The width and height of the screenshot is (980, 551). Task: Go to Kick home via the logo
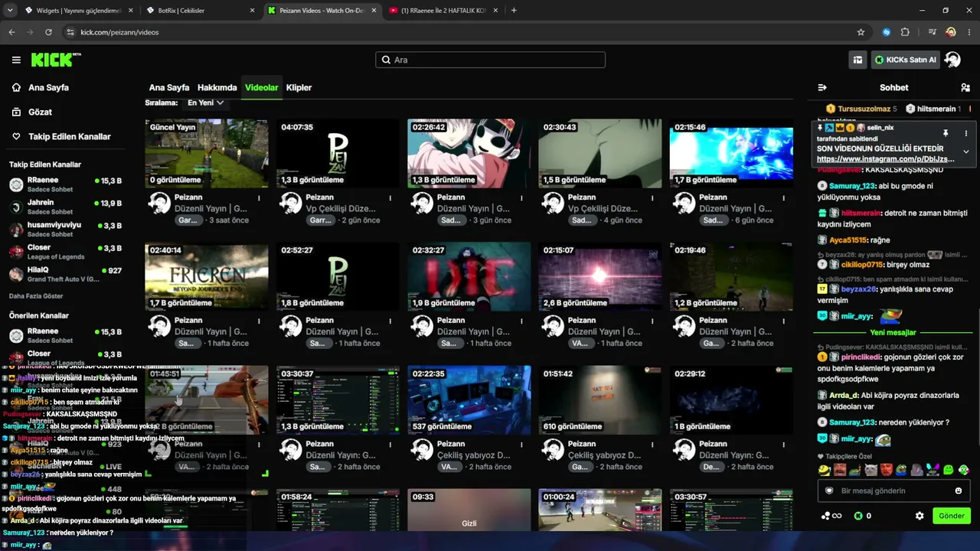[x=56, y=60]
